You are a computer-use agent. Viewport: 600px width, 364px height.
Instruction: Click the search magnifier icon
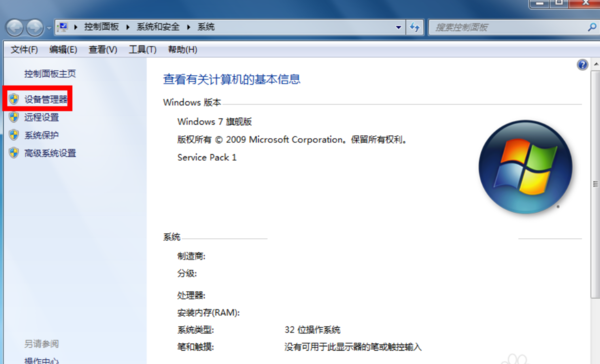592,27
